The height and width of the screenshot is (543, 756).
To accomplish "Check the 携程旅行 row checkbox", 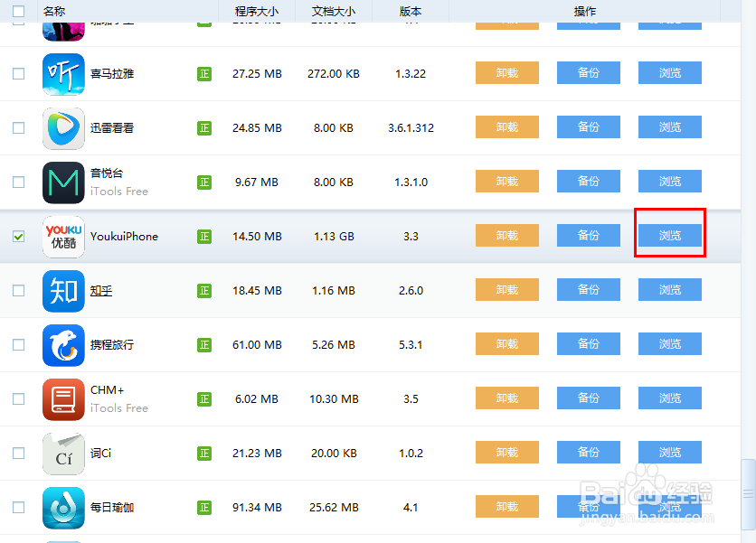I will (18, 344).
